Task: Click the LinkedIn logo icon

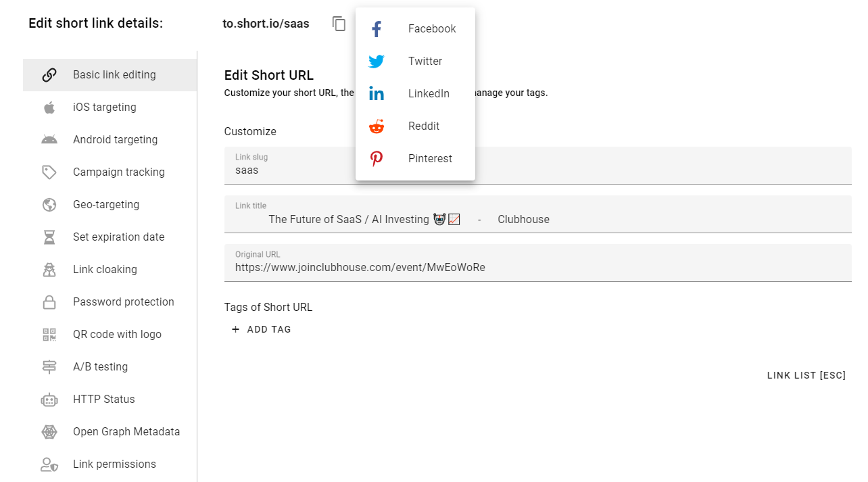Action: tap(377, 94)
